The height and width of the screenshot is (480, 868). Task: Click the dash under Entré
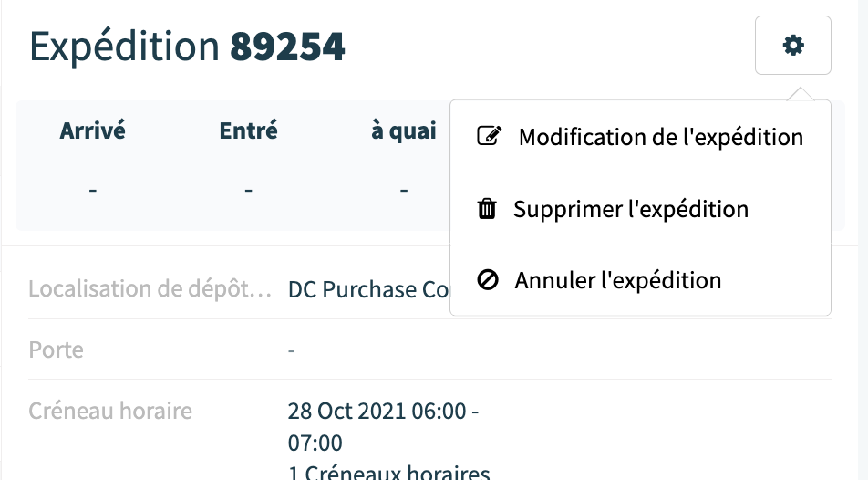tap(249, 190)
